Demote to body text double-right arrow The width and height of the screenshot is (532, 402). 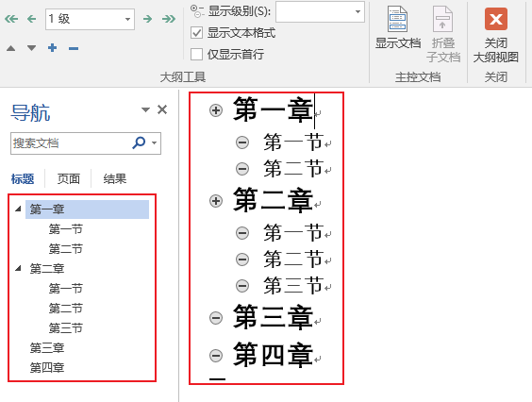169,19
